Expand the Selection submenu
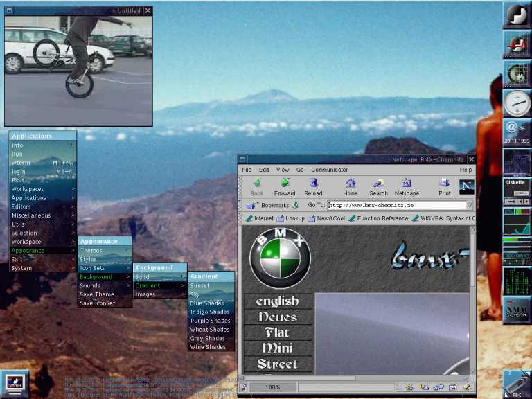532x399 pixels. click(x=43, y=233)
